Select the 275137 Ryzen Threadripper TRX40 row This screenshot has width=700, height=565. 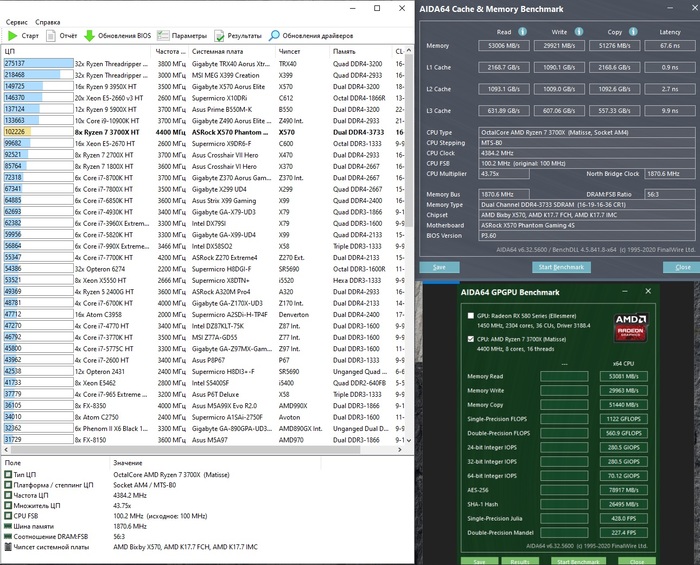point(204,64)
